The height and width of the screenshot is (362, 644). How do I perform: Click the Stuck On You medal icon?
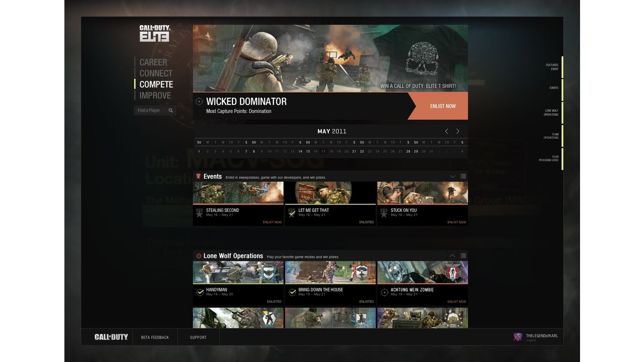pyautogui.click(x=384, y=213)
